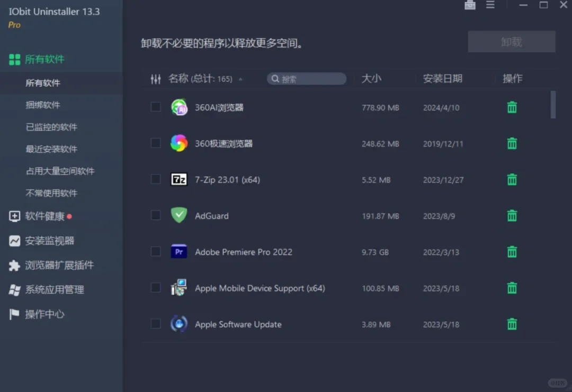Click the 卸载 (Uninstall) button
The width and height of the screenshot is (572, 392).
click(x=511, y=41)
